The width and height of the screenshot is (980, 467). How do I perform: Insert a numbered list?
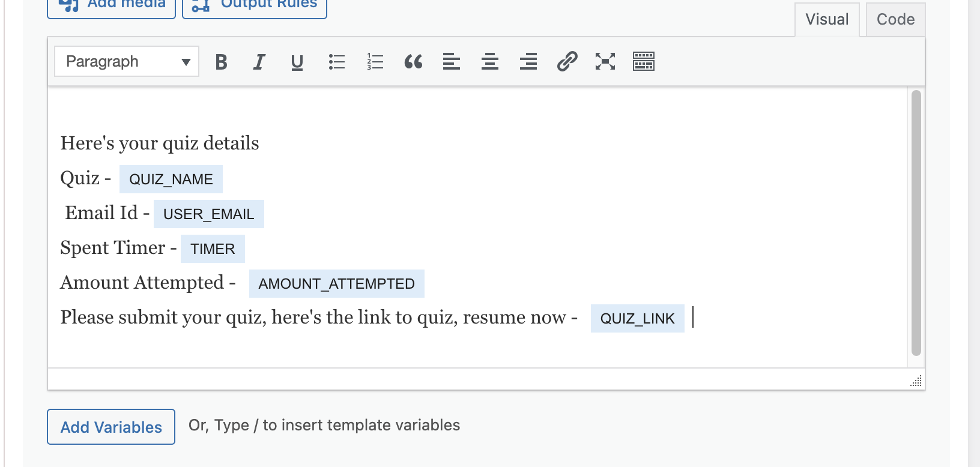click(375, 62)
